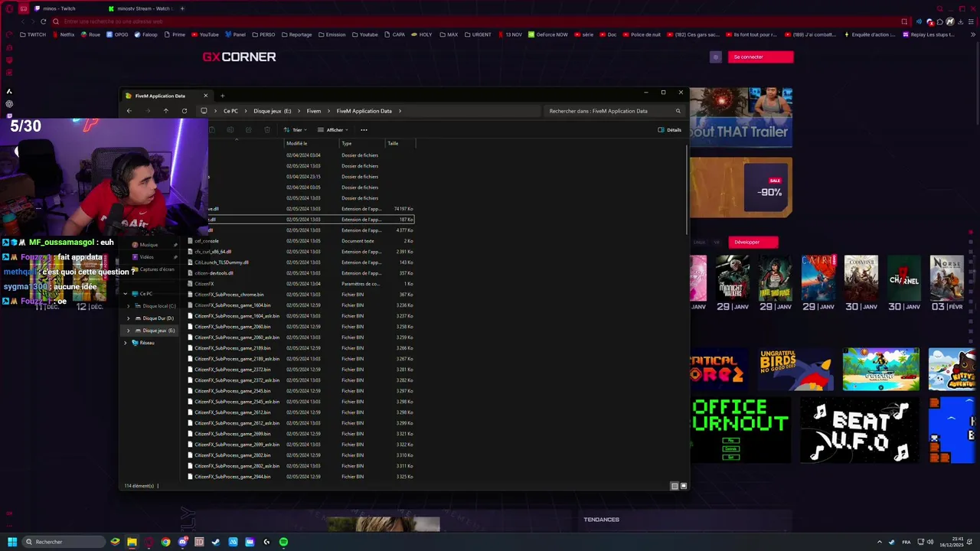Image resolution: width=980 pixels, height=551 pixels.
Task: Expand Disque jeux (E:) tree node
Action: tap(129, 331)
